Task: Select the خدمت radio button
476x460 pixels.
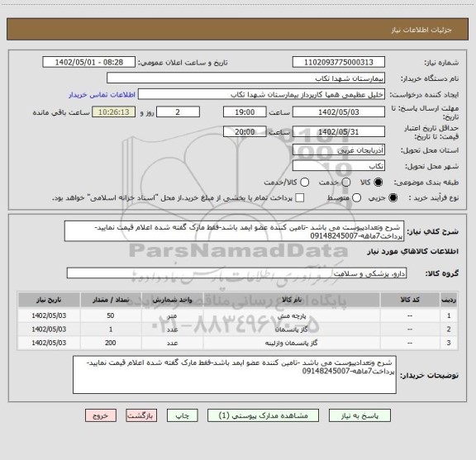Action: [x=346, y=183]
